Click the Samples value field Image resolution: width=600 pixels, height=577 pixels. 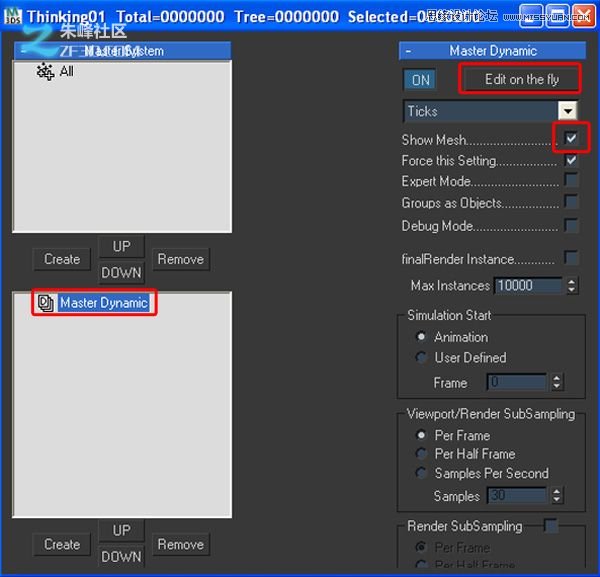[x=517, y=496]
